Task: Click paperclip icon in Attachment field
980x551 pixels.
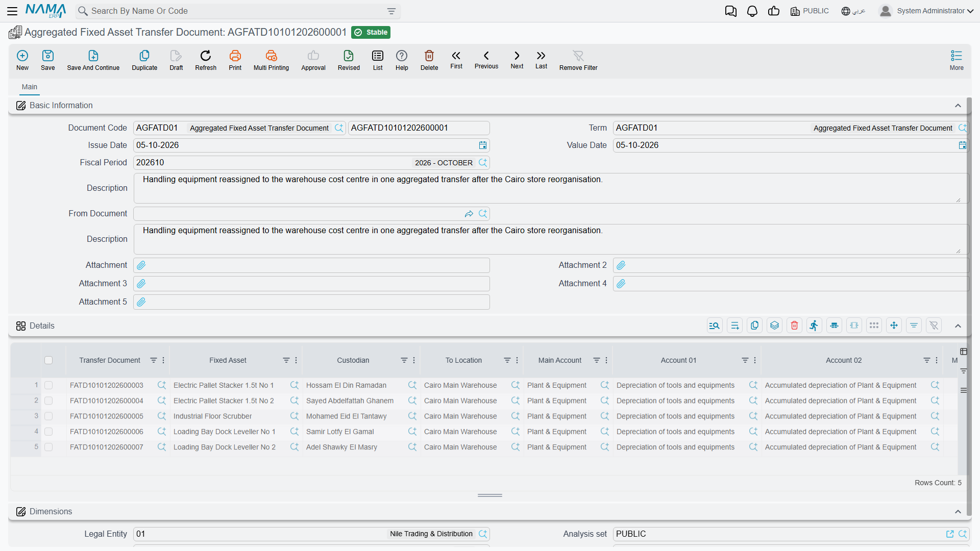Action: point(141,265)
